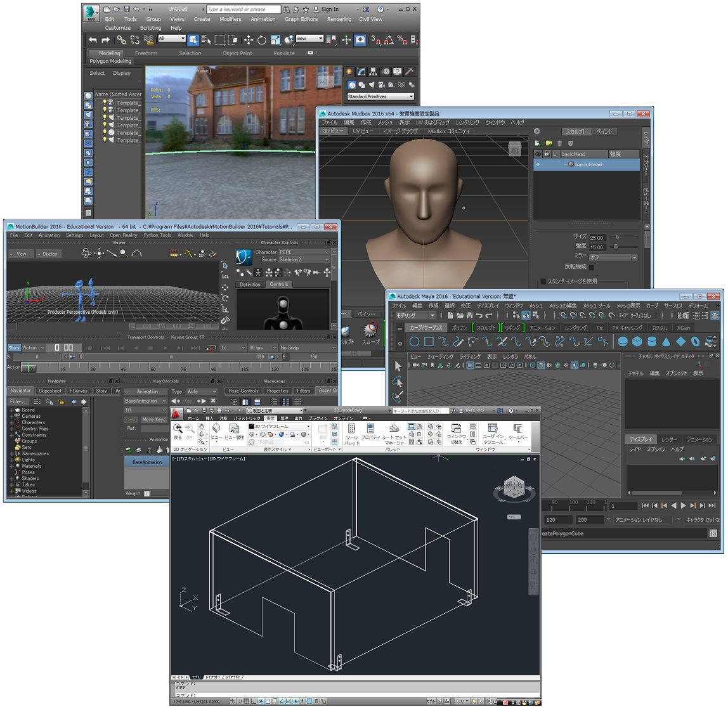Open the Modifiers menu in 3ds Max
Viewport: 728px width, 707px height.
(230, 19)
